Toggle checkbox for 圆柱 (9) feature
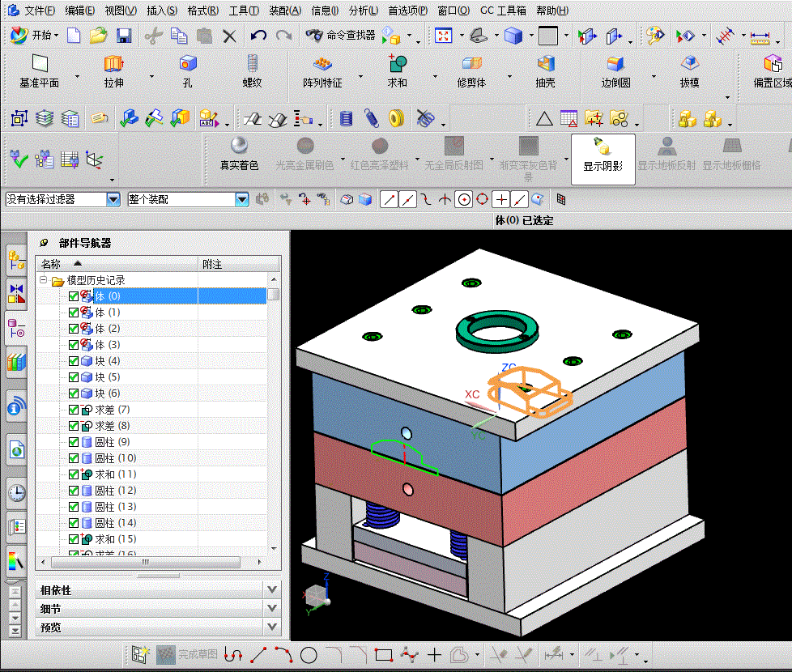The height and width of the screenshot is (672, 792). tap(74, 442)
